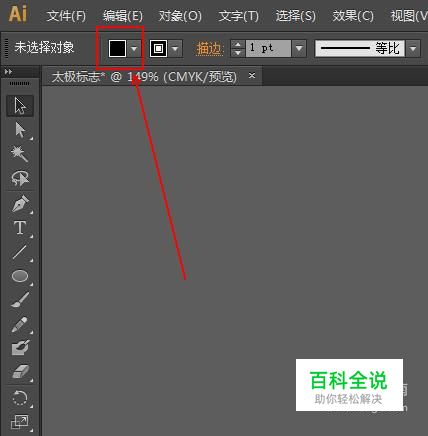428x436 pixels.
Task: Expand the toolbar with double-arrow icon
Action: 8,72
